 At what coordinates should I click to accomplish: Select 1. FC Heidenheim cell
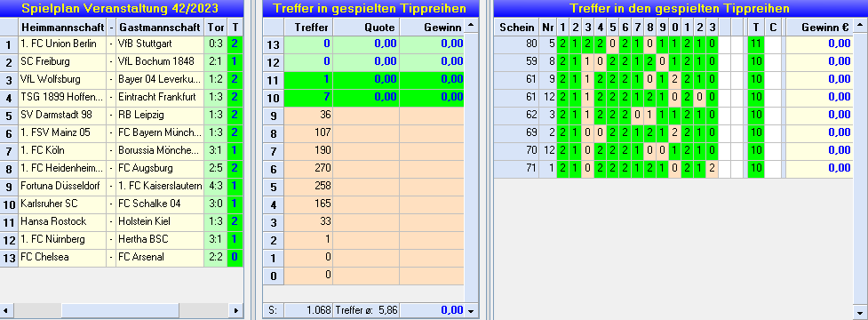(62, 168)
